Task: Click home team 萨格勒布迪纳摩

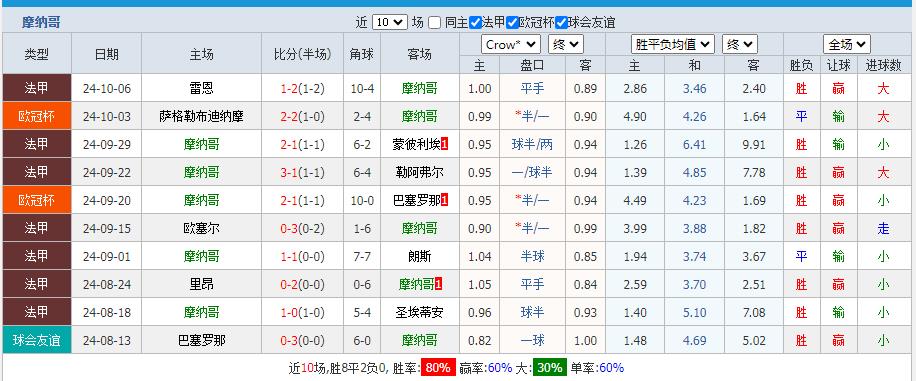Action: tap(202, 117)
